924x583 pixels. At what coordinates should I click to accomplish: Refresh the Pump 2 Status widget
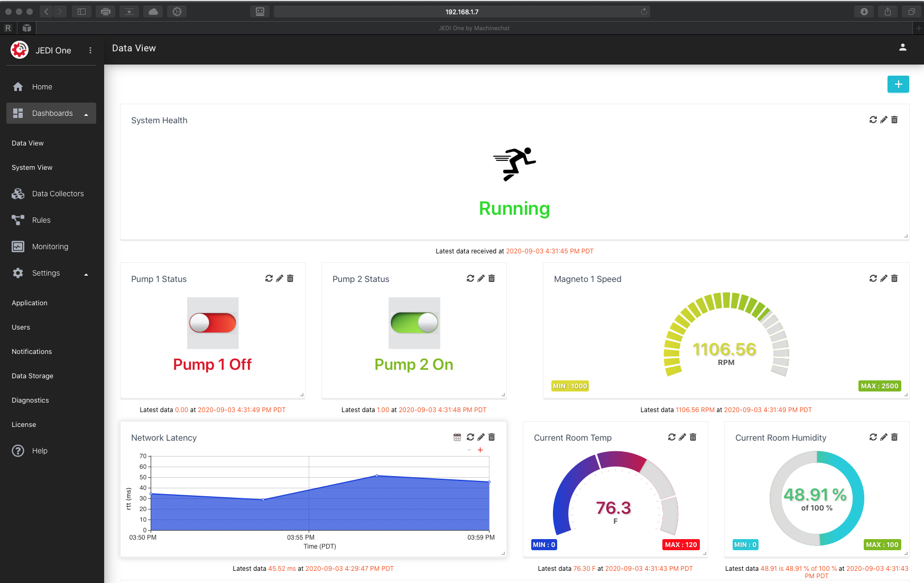tap(470, 278)
